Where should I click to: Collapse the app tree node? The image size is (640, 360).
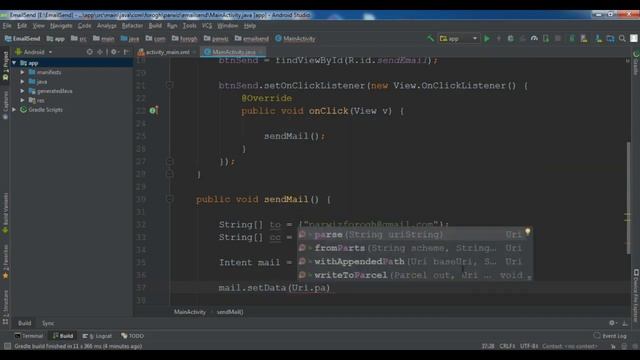(x=14, y=63)
